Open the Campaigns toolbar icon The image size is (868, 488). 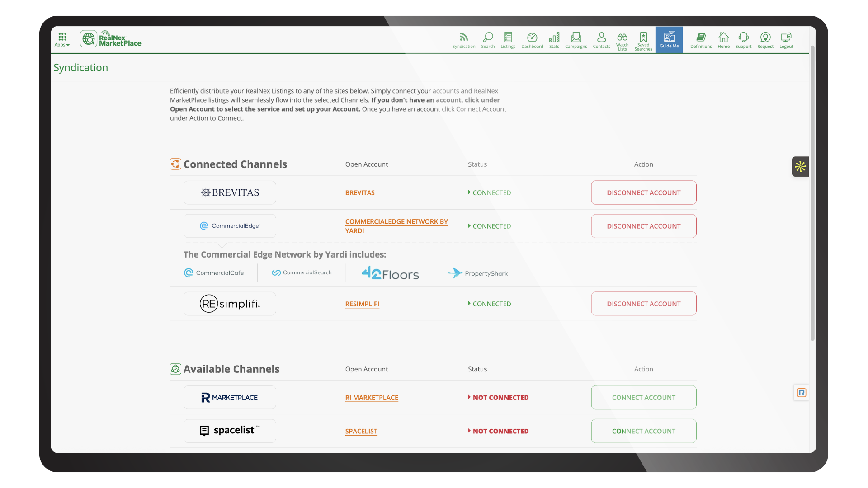pos(576,40)
